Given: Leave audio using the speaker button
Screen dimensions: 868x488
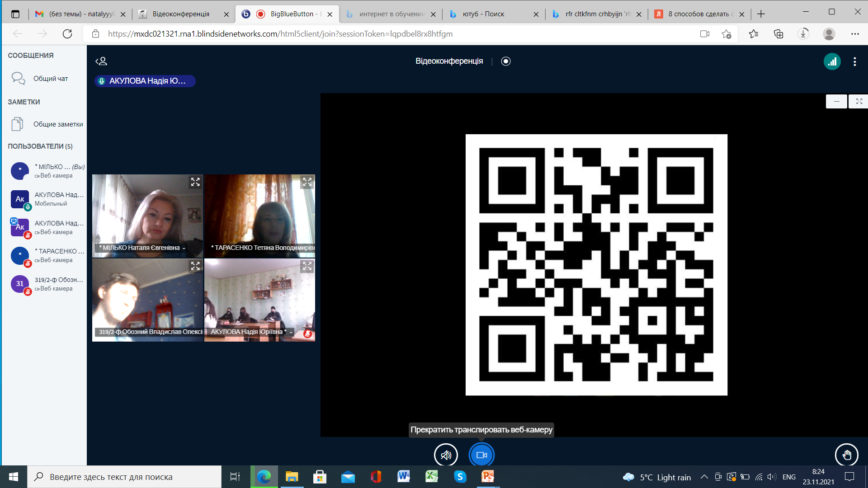Looking at the screenshot, I should (446, 455).
